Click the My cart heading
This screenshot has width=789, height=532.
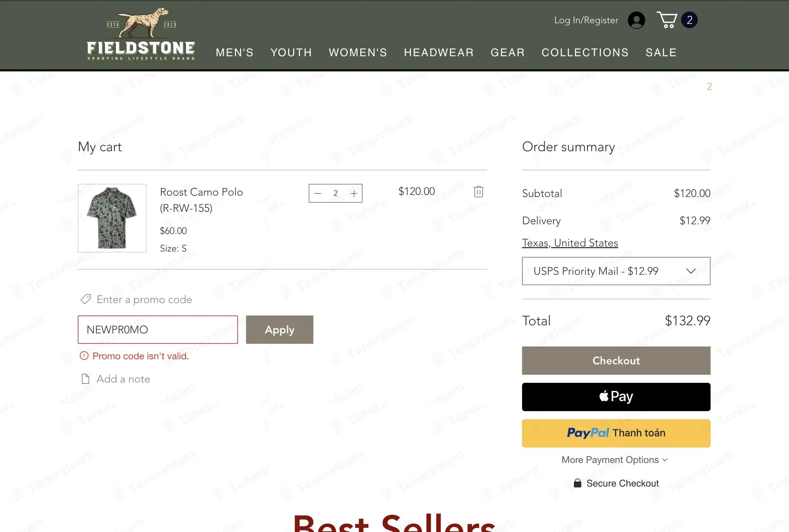[x=100, y=147]
